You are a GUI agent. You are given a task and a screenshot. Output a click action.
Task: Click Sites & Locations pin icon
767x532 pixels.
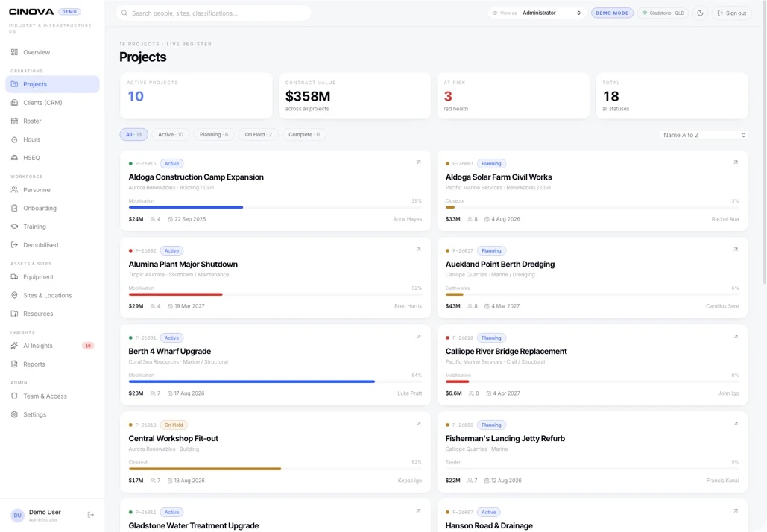pyautogui.click(x=14, y=295)
